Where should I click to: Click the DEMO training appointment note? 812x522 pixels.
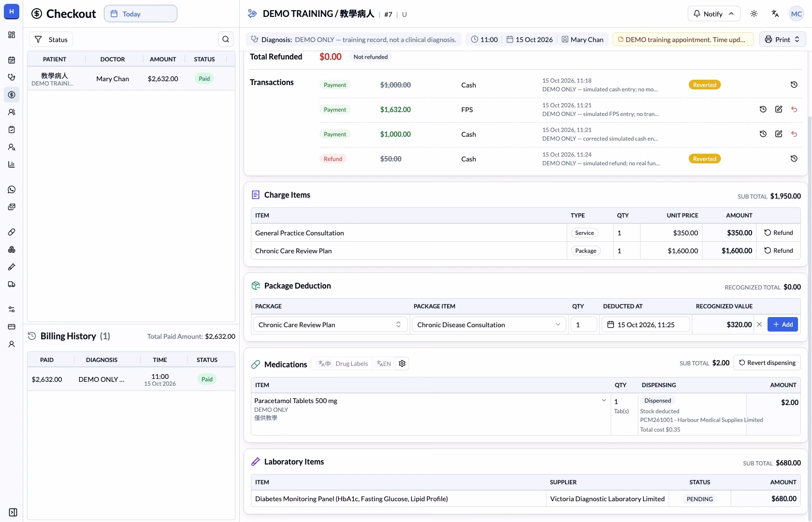pos(683,39)
